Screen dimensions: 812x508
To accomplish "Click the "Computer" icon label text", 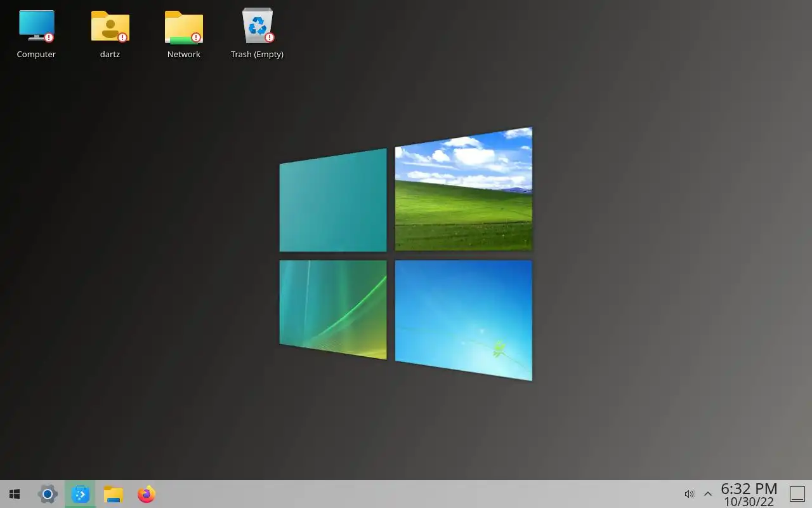I will click(36, 55).
